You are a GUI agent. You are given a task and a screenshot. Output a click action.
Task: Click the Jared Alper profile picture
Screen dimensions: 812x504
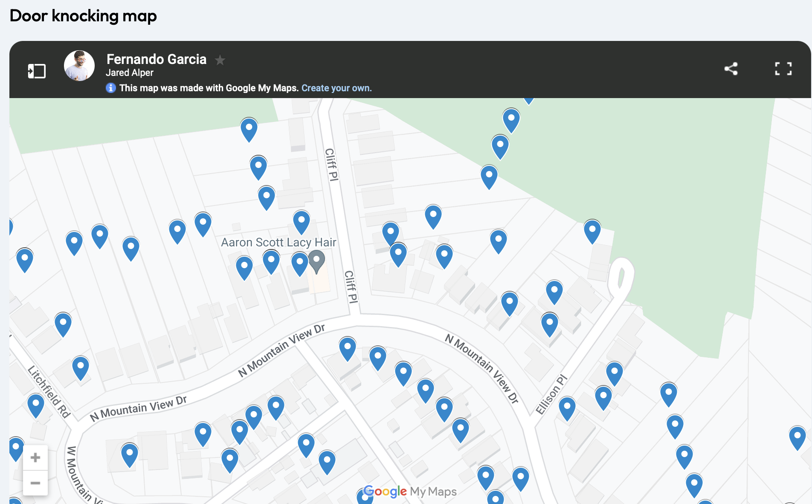79,66
